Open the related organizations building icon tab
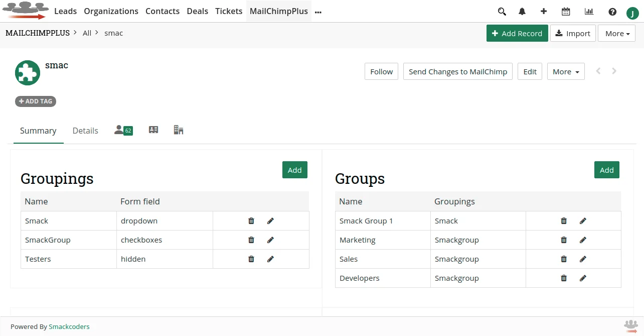Viewport: 644px width, 336px height. [x=178, y=130]
